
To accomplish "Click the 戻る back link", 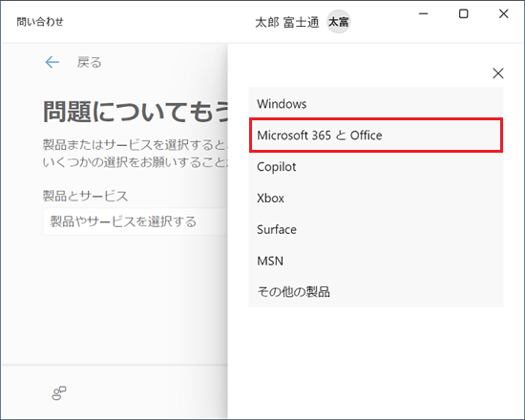I will pyautogui.click(x=89, y=62).
